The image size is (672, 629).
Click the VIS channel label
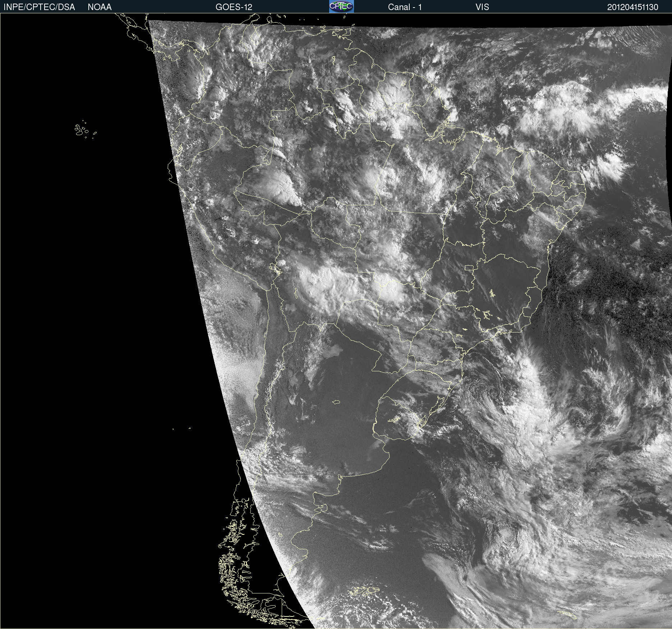tap(482, 7)
